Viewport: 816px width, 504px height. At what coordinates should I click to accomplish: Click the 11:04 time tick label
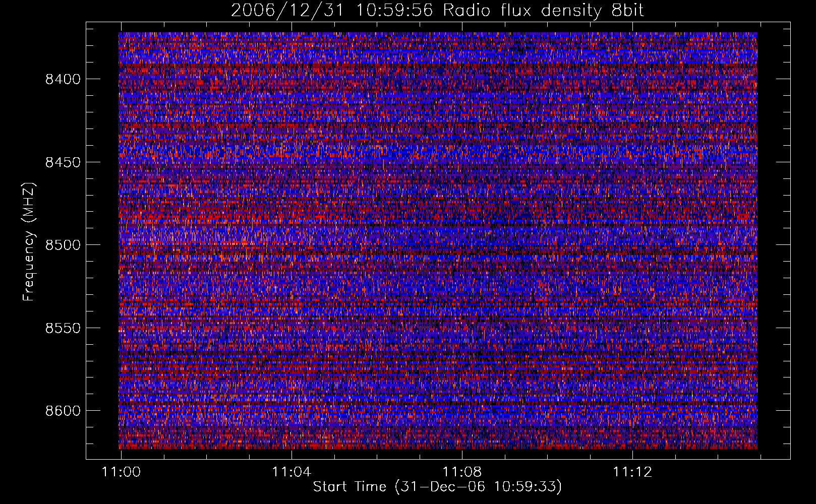pyautogui.click(x=292, y=472)
